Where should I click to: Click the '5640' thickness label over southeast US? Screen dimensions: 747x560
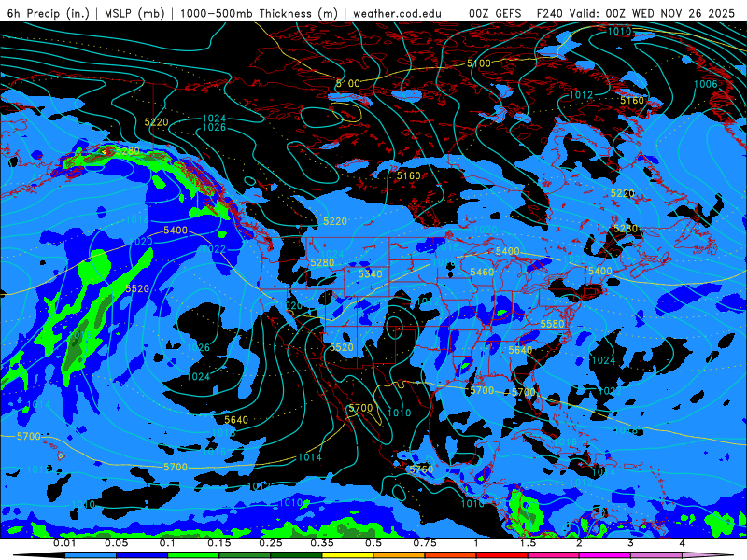point(520,351)
